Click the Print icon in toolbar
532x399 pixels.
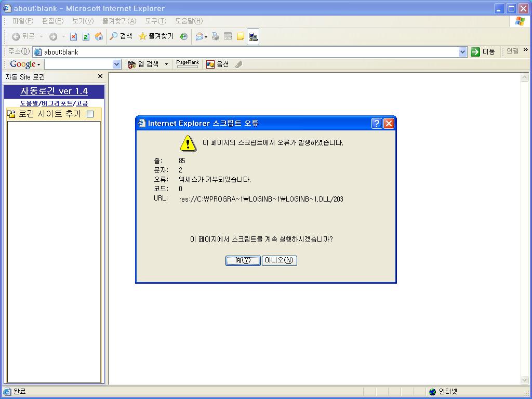215,36
